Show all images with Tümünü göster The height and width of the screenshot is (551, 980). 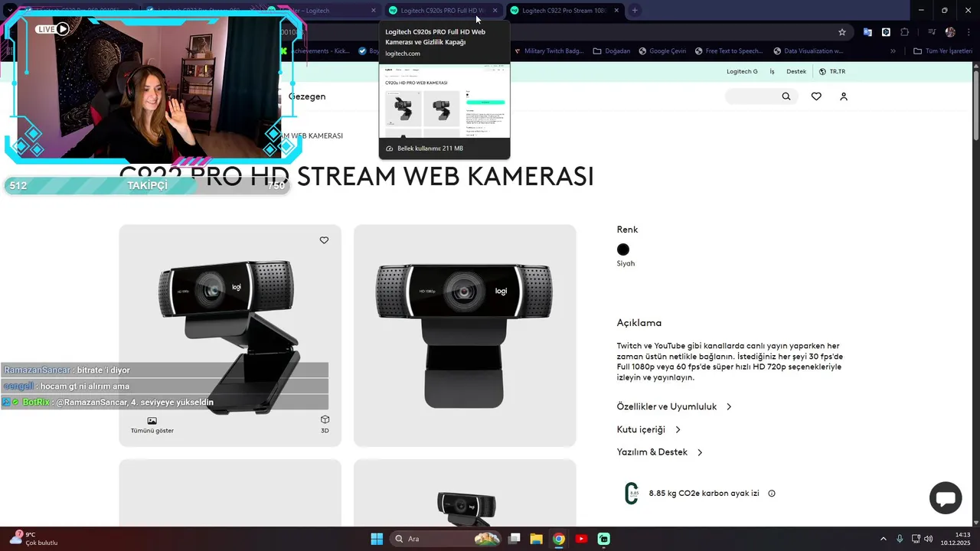click(152, 425)
